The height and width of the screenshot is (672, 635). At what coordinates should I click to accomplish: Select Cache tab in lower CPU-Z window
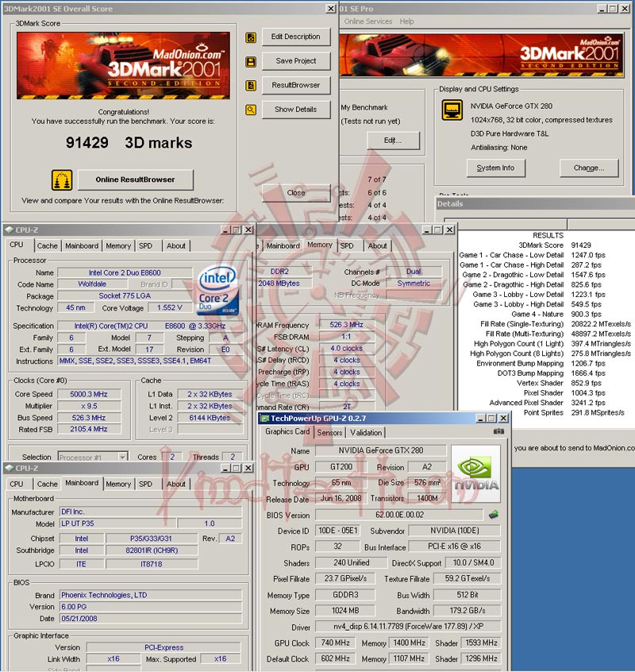[47, 484]
